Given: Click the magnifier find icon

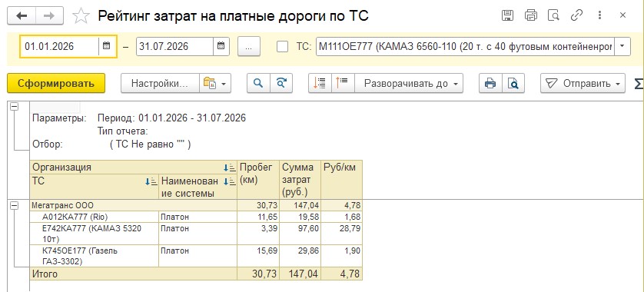Looking at the screenshot, I should click(258, 83).
